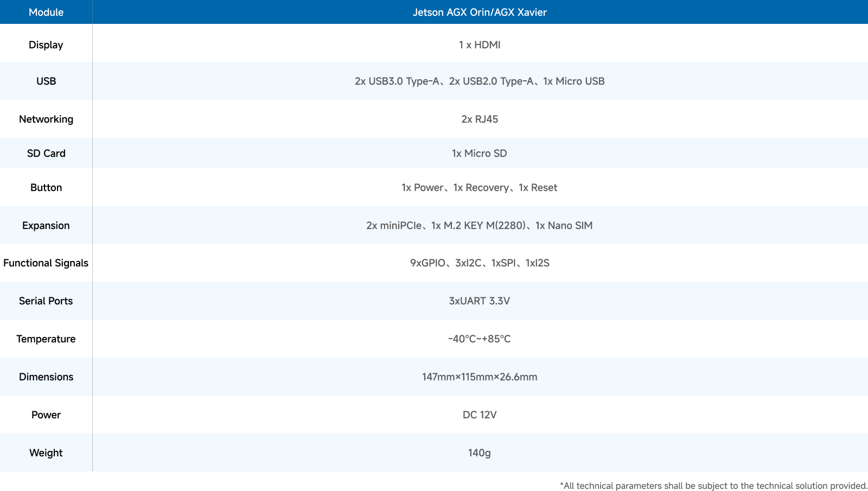Click the technical parameters footnote text

point(713,486)
